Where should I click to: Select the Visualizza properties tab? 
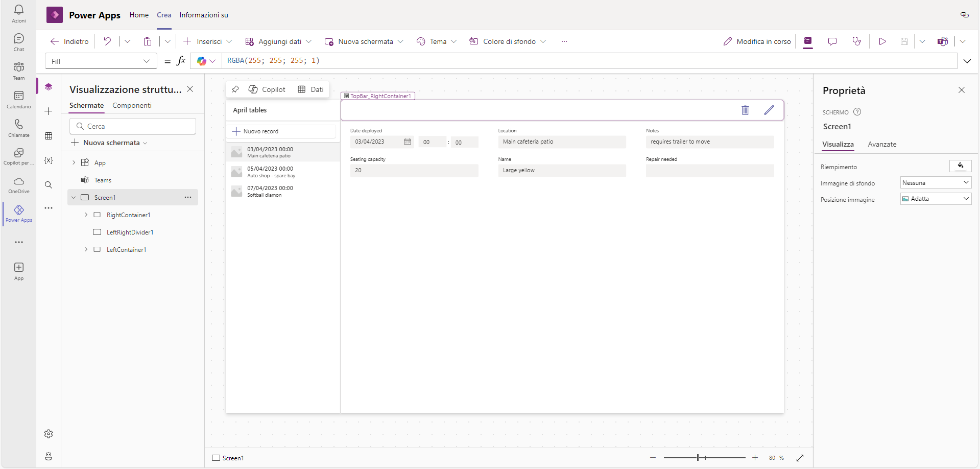(x=838, y=144)
